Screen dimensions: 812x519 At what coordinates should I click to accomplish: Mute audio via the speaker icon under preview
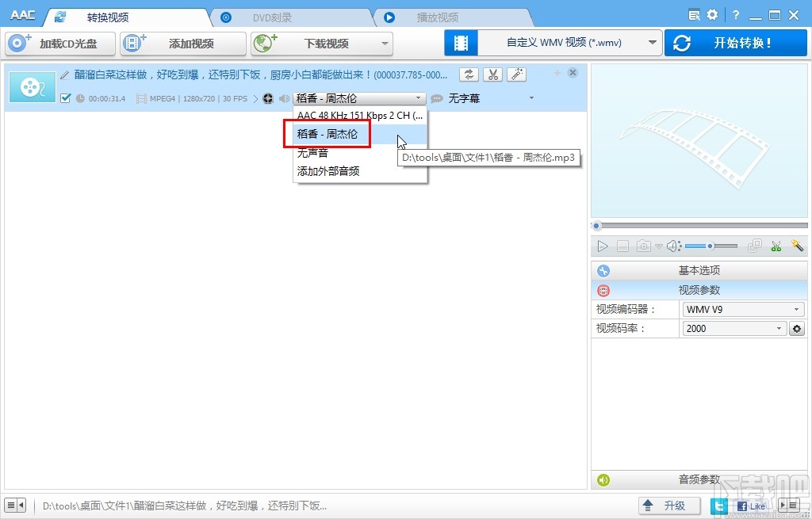(670, 246)
